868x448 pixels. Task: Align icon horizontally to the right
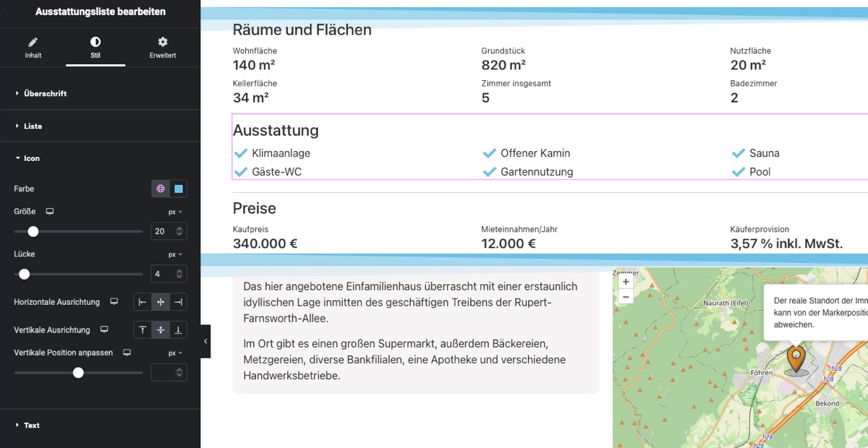pyautogui.click(x=178, y=302)
